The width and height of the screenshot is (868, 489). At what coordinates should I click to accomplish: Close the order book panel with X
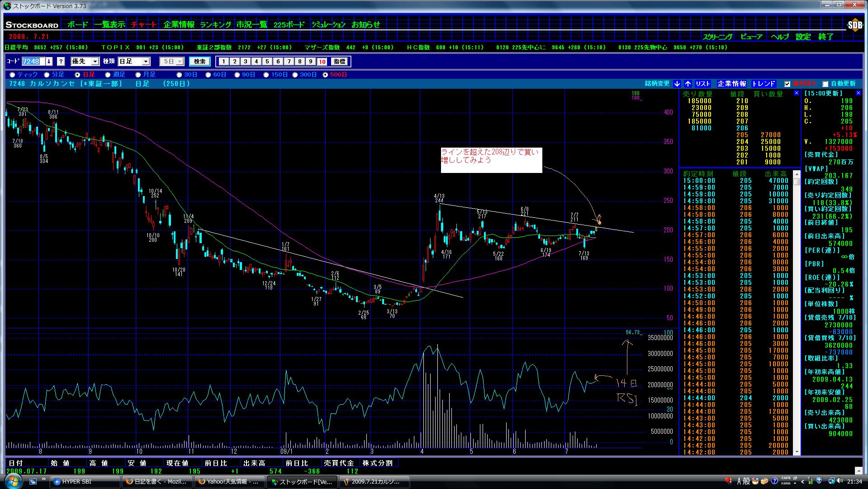click(797, 93)
